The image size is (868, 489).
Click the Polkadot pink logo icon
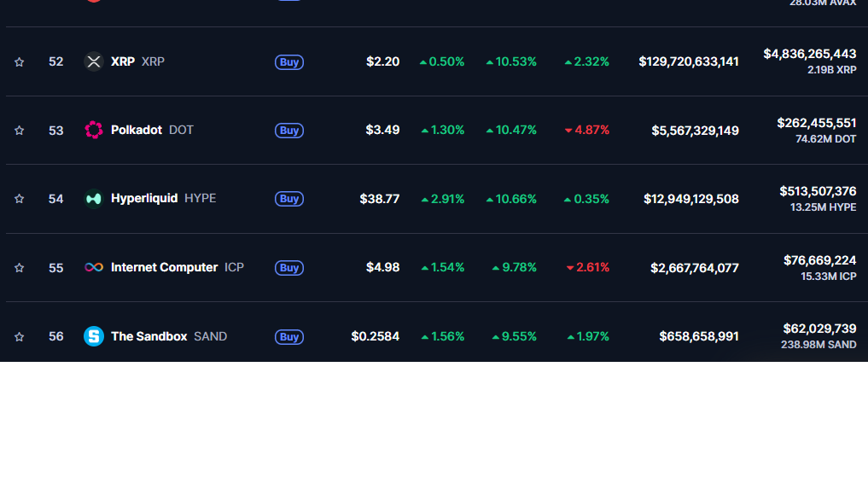[94, 130]
